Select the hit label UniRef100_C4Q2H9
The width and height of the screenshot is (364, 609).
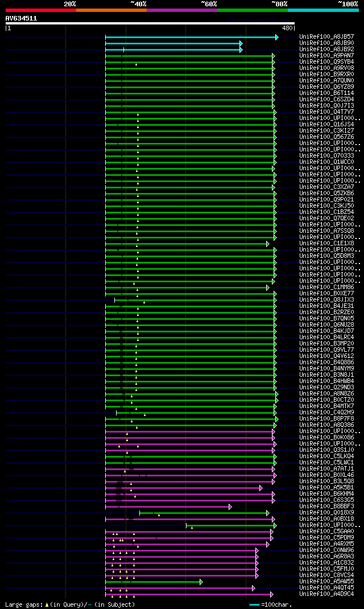click(x=326, y=413)
